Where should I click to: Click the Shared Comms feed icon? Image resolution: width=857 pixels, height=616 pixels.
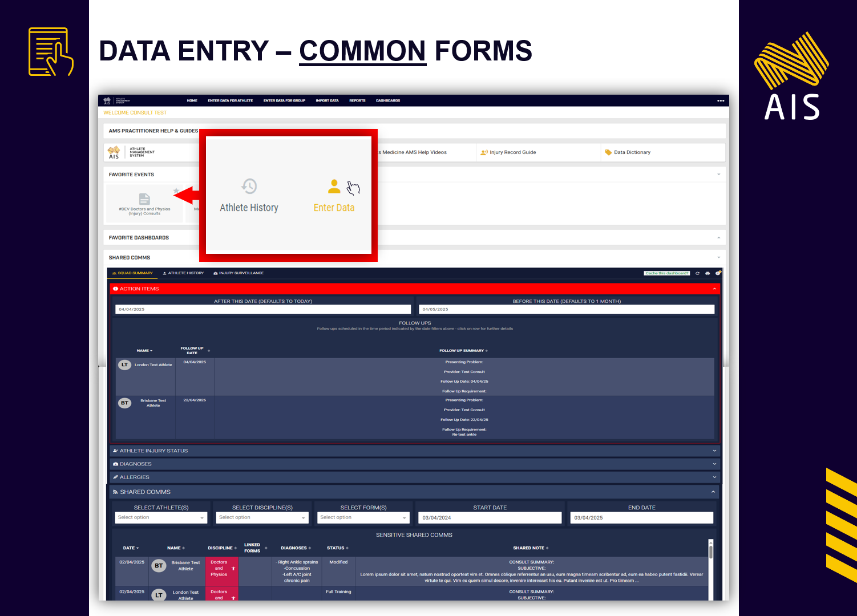pyautogui.click(x=115, y=492)
